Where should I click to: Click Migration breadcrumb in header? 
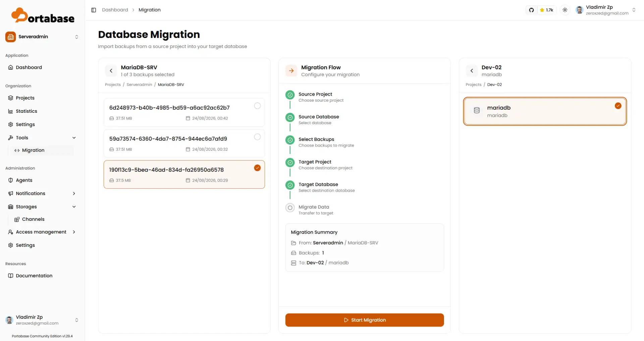(x=150, y=10)
